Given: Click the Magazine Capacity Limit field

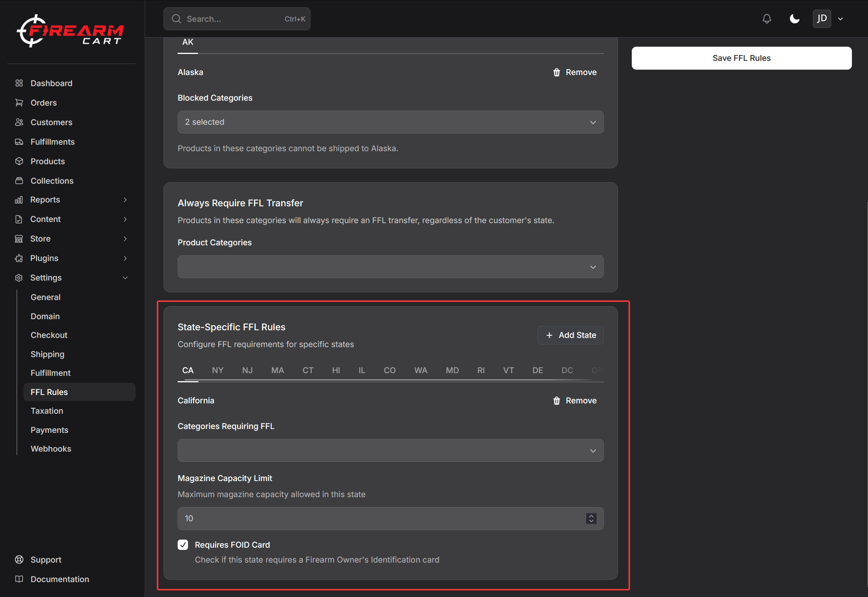Looking at the screenshot, I should (x=391, y=519).
